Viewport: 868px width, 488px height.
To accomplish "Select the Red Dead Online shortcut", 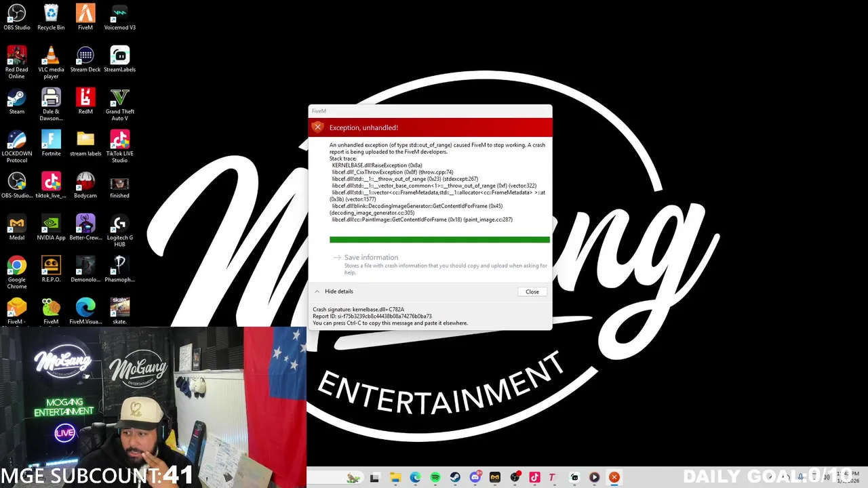I will tap(17, 62).
